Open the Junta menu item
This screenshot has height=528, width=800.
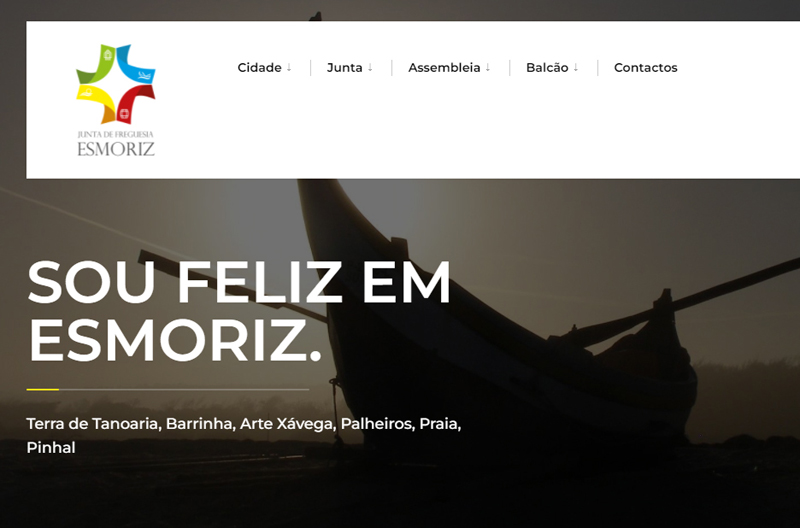(344, 67)
